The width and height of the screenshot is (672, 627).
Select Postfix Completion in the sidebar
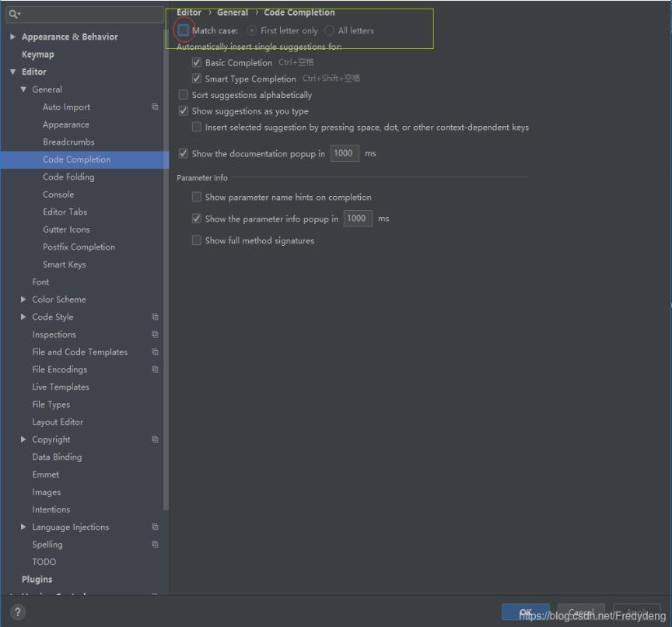[x=79, y=247]
